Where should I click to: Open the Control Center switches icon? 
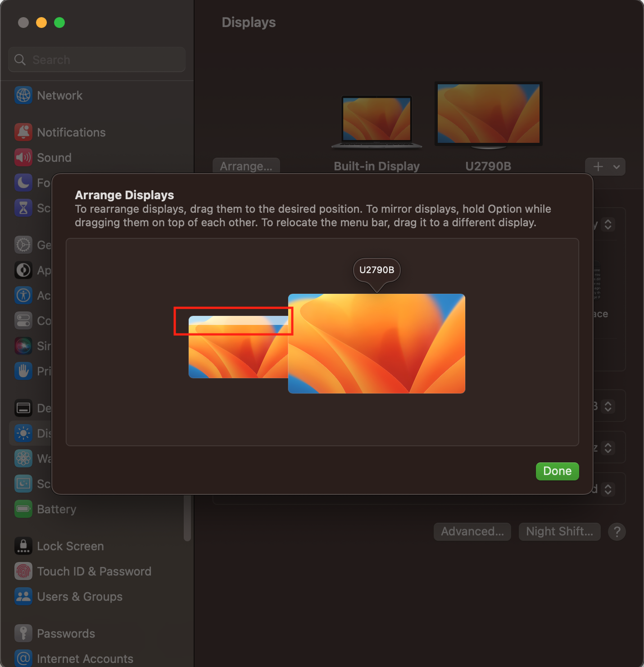point(23,321)
